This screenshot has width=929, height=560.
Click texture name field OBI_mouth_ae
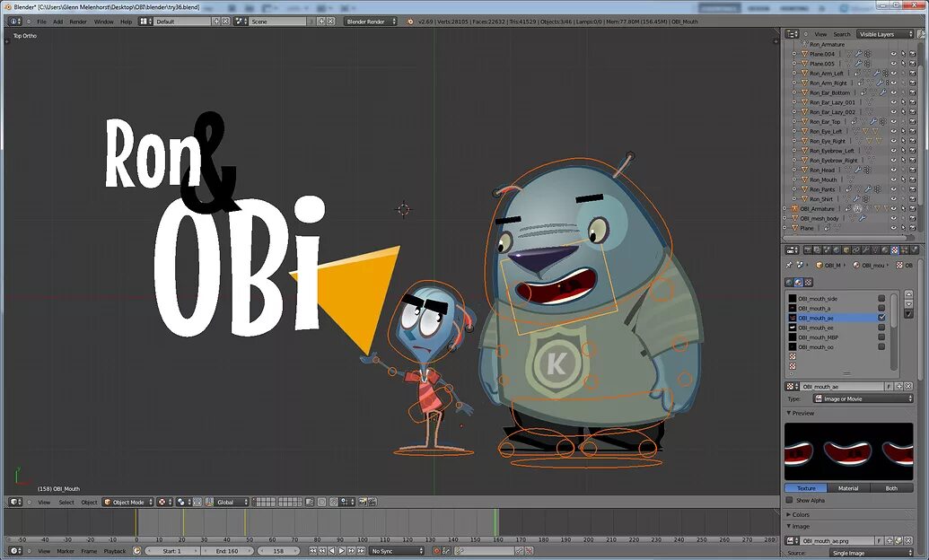click(841, 387)
